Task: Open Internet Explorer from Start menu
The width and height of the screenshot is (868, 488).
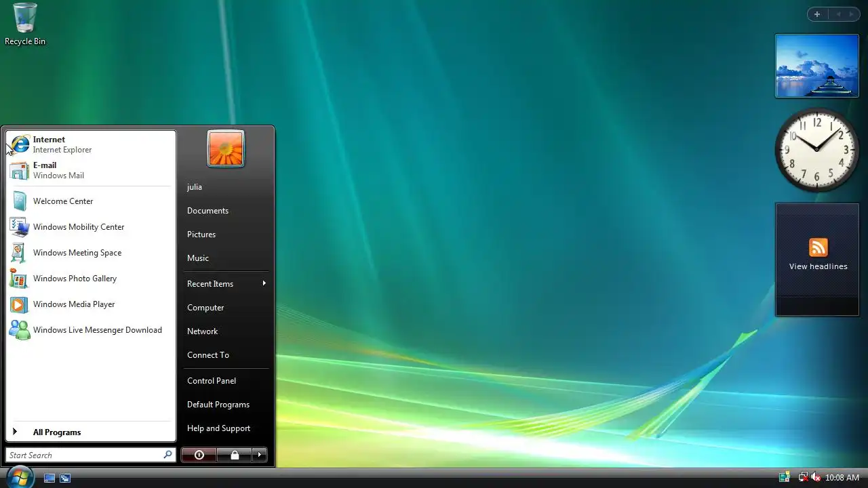Action: [x=91, y=144]
